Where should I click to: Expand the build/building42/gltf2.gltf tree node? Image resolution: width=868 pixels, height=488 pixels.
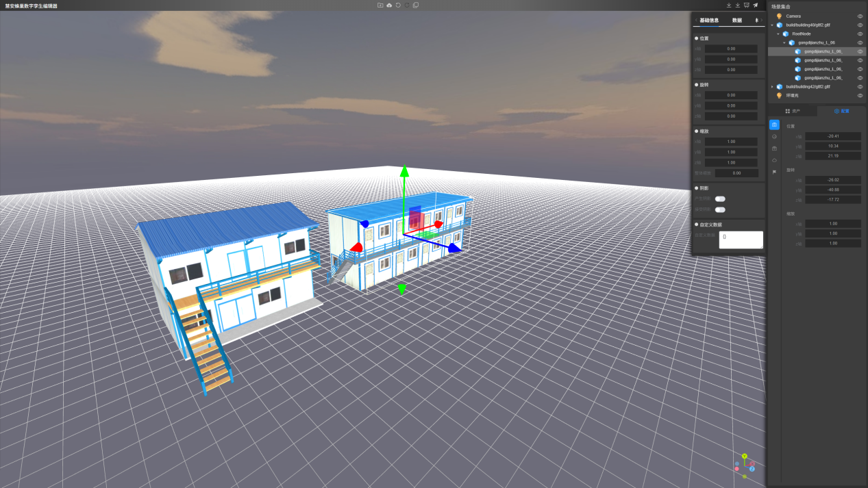coord(772,87)
